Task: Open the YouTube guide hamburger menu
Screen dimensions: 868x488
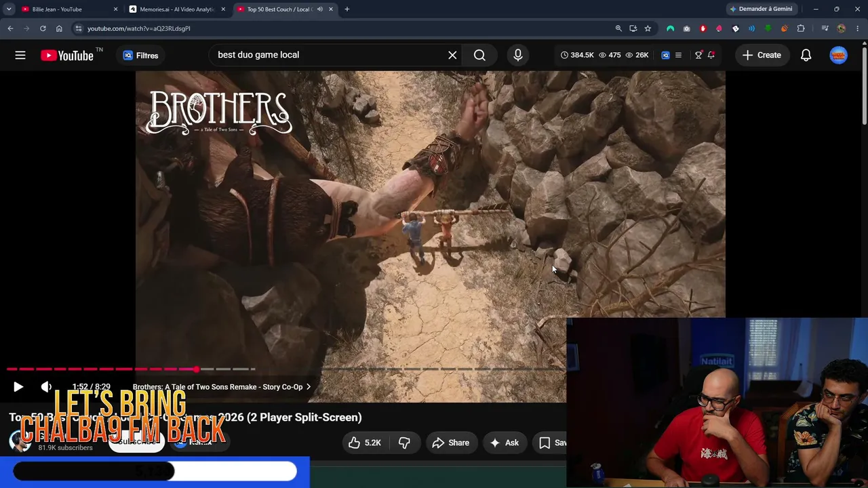Action: click(20, 55)
